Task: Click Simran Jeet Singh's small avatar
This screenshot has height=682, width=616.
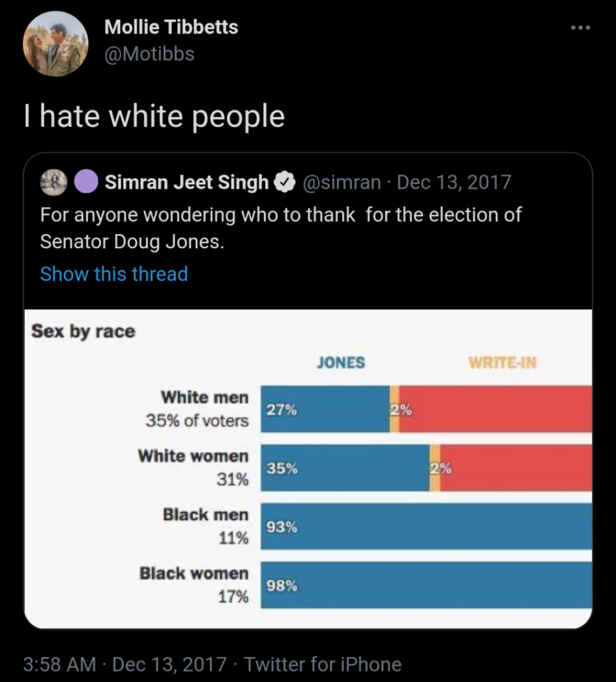Action: point(54,182)
